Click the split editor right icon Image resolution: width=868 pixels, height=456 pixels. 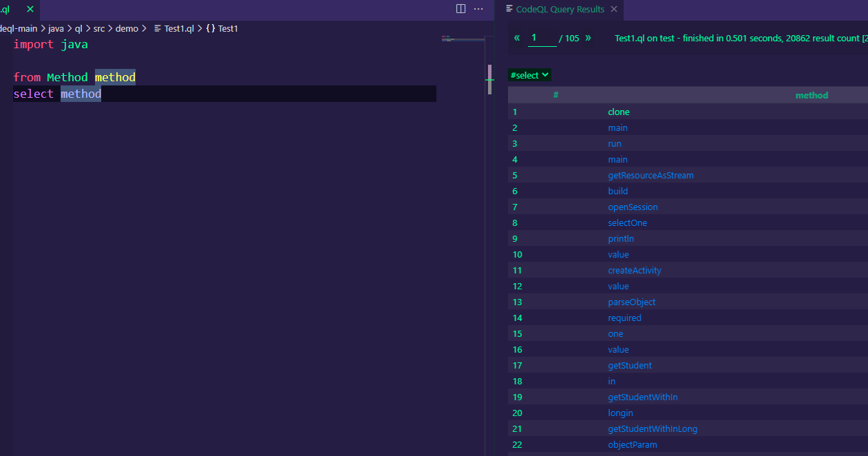coord(461,9)
